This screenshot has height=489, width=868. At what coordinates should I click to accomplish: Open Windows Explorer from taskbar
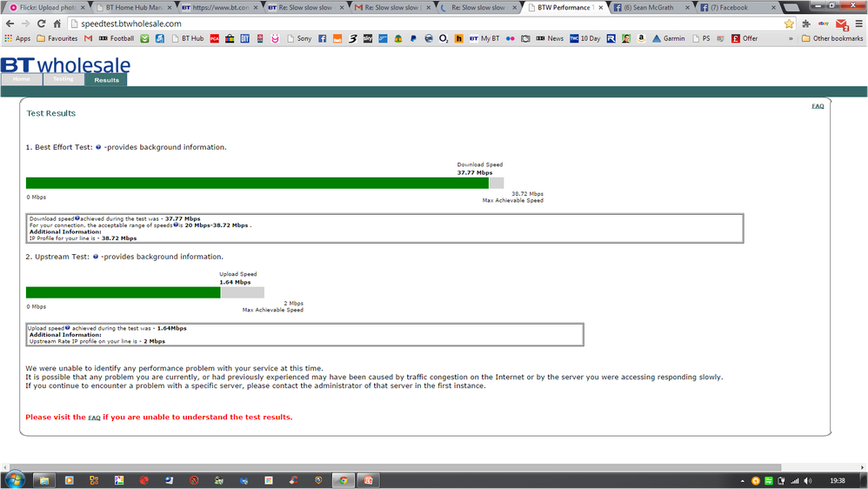pos(43,480)
